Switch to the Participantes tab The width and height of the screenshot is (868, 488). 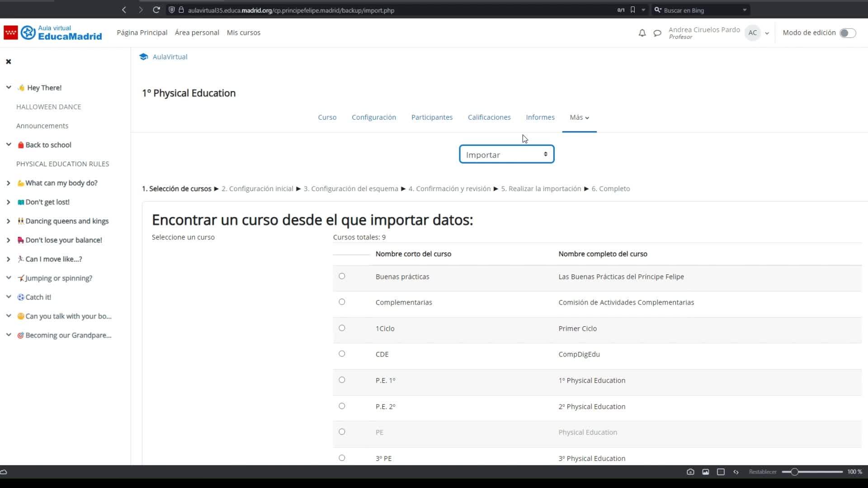click(x=432, y=117)
